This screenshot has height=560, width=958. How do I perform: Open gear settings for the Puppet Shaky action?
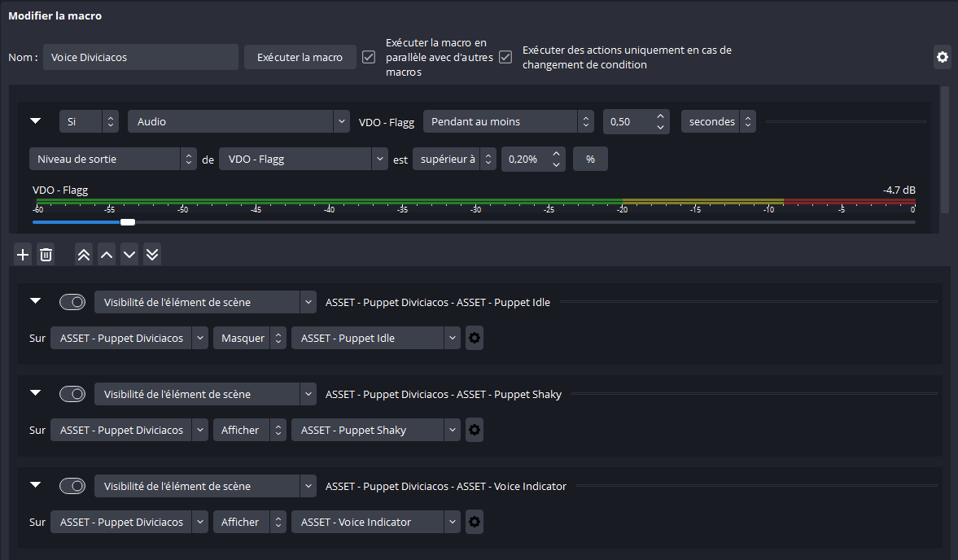(475, 429)
